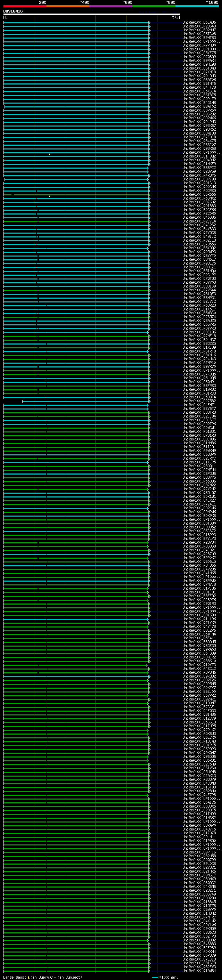Viewport: 222px width, 980px height.
Task: Select the hit label UniRef100_C4X6N6
Action: point(199,886)
